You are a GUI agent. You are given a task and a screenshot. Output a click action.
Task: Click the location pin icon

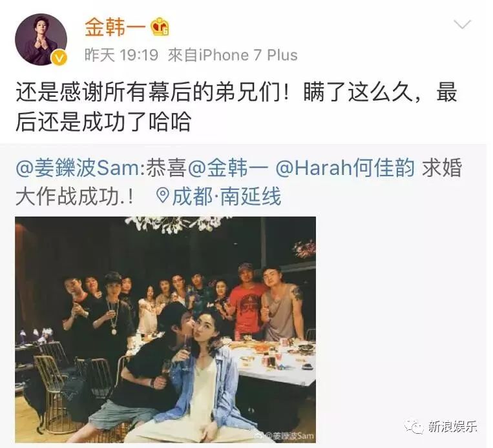point(163,196)
